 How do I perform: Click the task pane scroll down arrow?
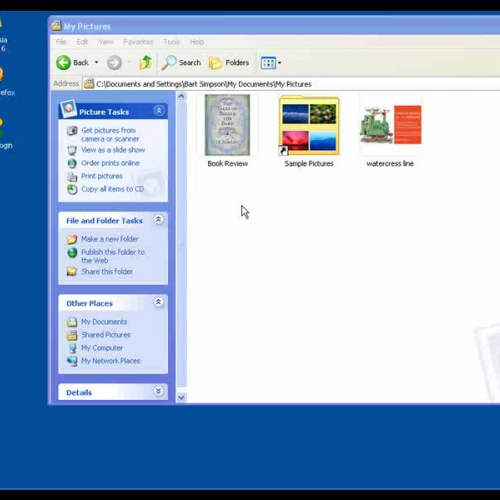coord(181,397)
